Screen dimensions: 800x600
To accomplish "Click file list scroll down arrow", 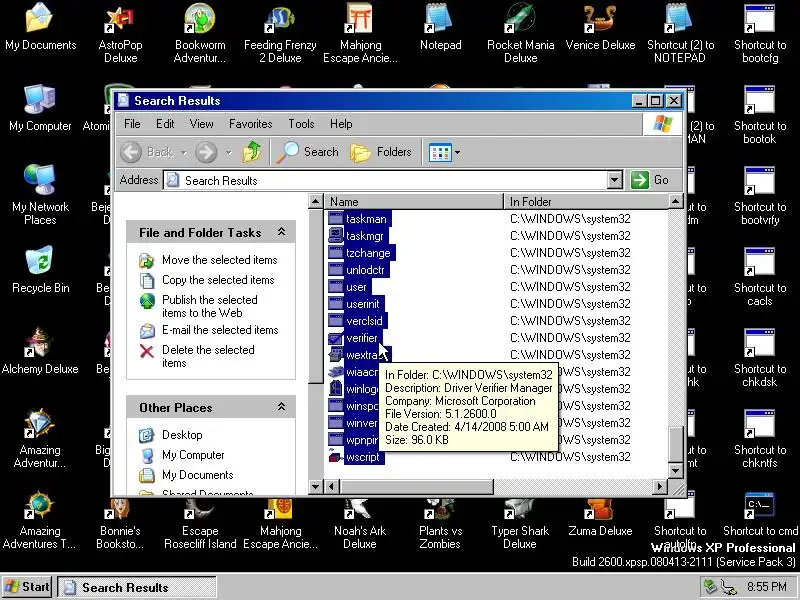I will pyautogui.click(x=676, y=470).
